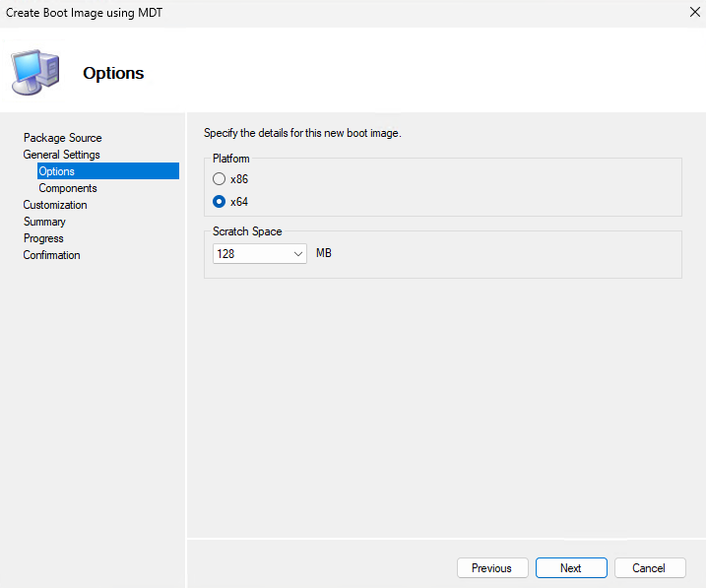Open the Confirmation step in sidebar
The height and width of the screenshot is (588, 706).
[x=51, y=255]
